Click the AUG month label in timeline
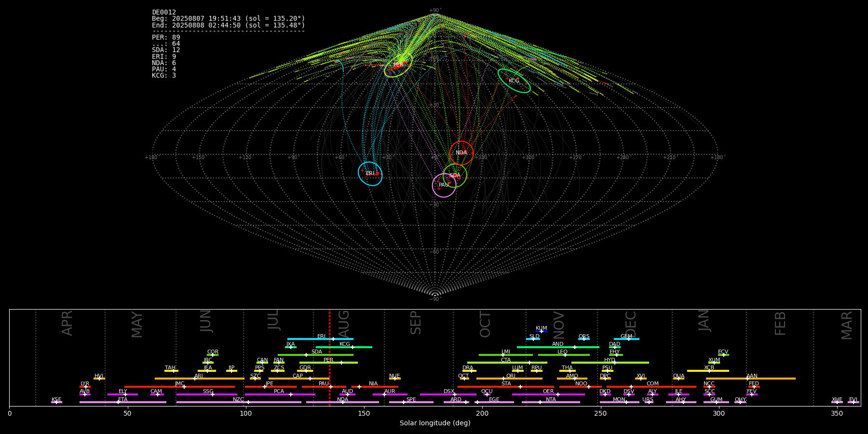 [344, 324]
